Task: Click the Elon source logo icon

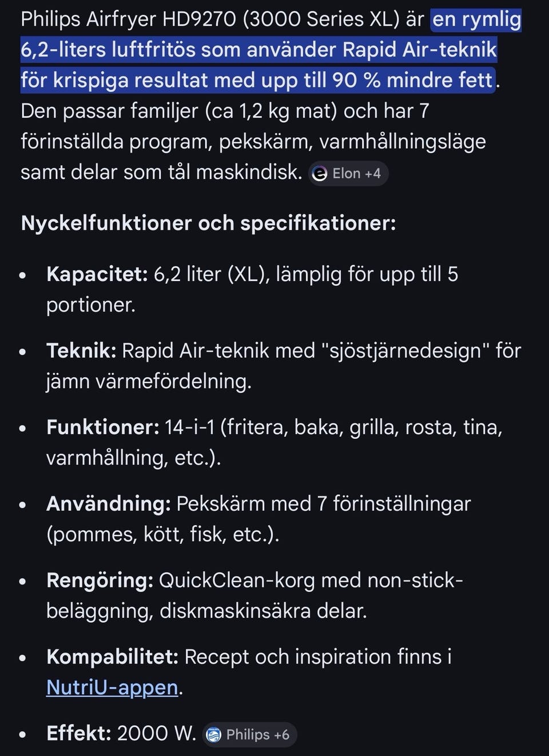Action: [320, 173]
